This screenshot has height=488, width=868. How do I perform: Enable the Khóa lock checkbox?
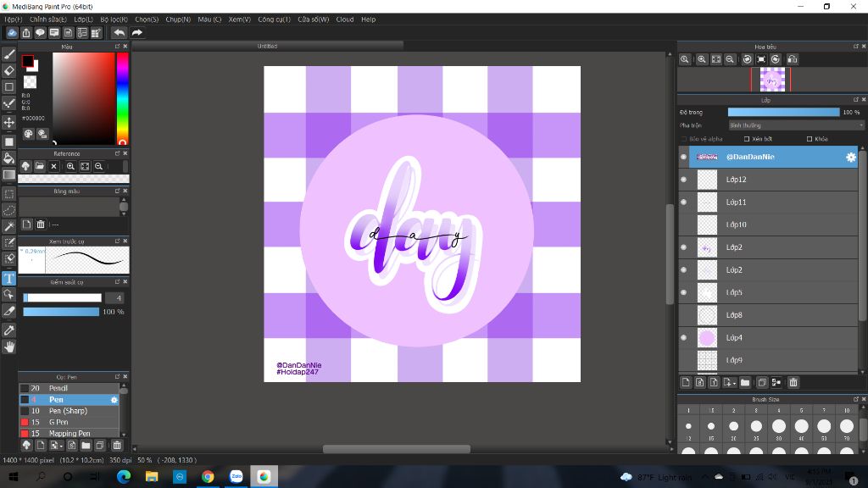tap(810, 139)
